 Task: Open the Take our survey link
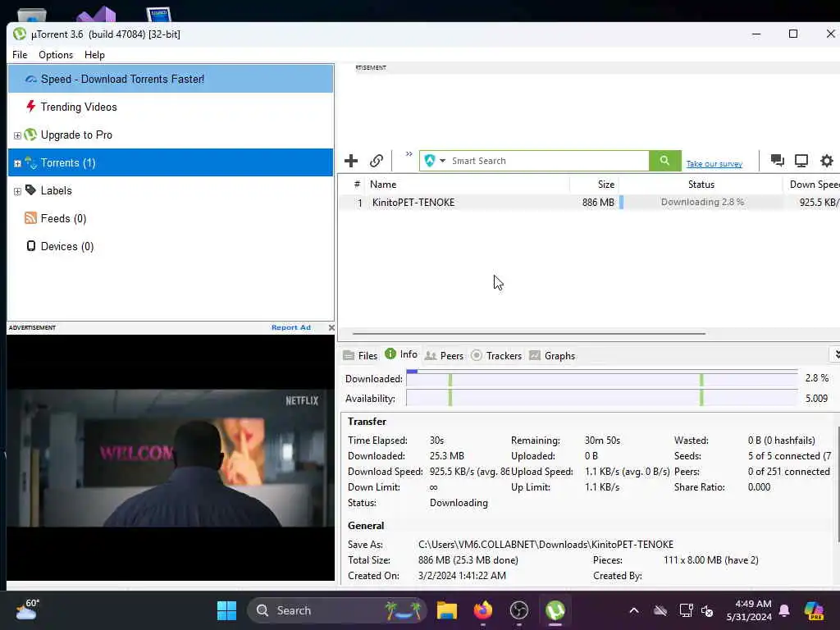[x=714, y=164]
